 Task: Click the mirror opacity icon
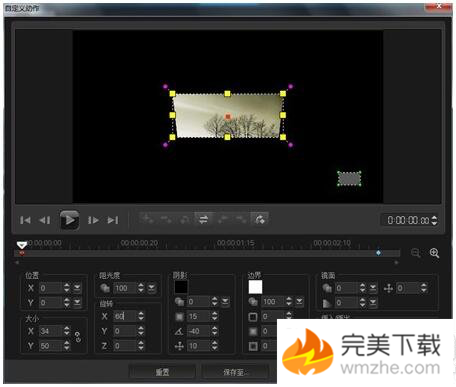(x=327, y=288)
